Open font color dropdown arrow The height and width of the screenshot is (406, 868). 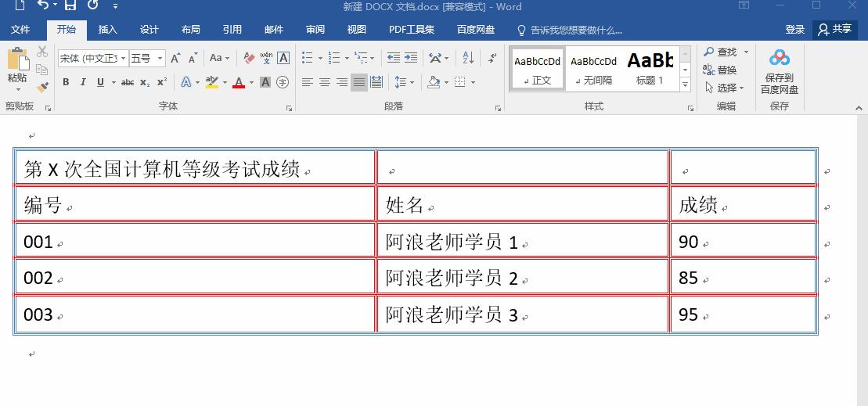click(x=251, y=82)
